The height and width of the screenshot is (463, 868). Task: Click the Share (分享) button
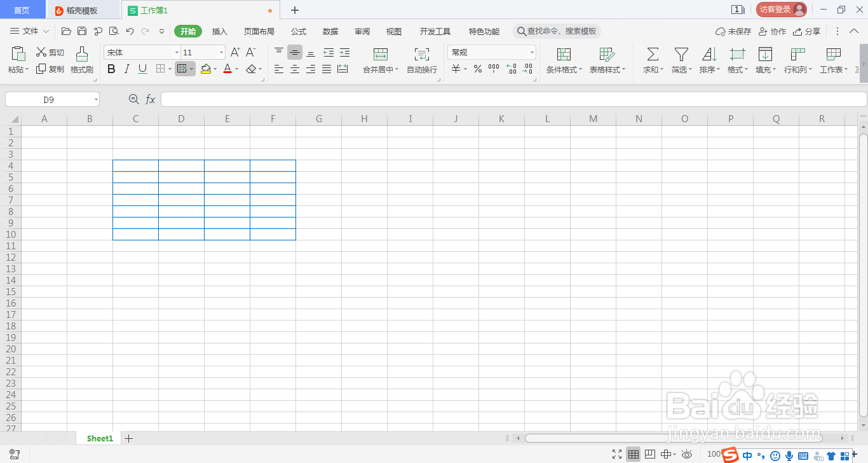point(806,31)
